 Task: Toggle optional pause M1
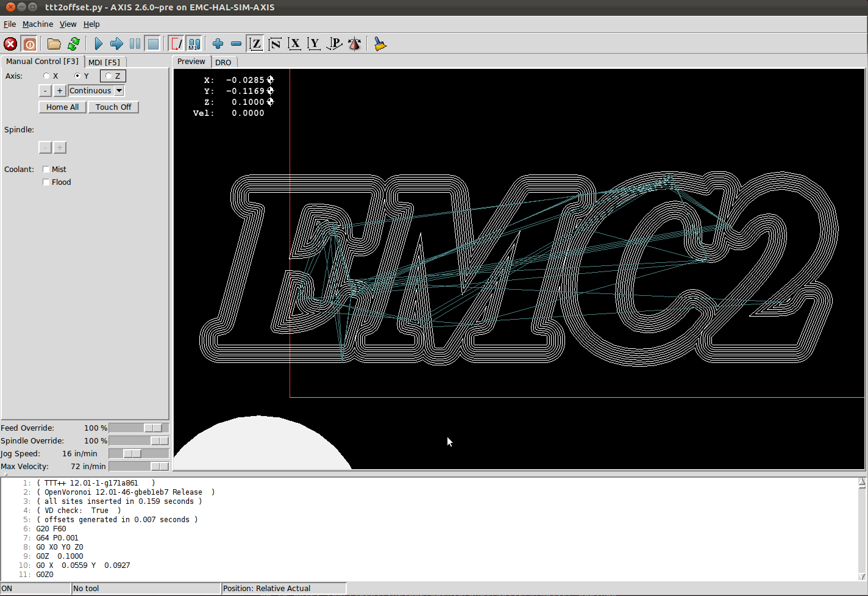[x=194, y=44]
